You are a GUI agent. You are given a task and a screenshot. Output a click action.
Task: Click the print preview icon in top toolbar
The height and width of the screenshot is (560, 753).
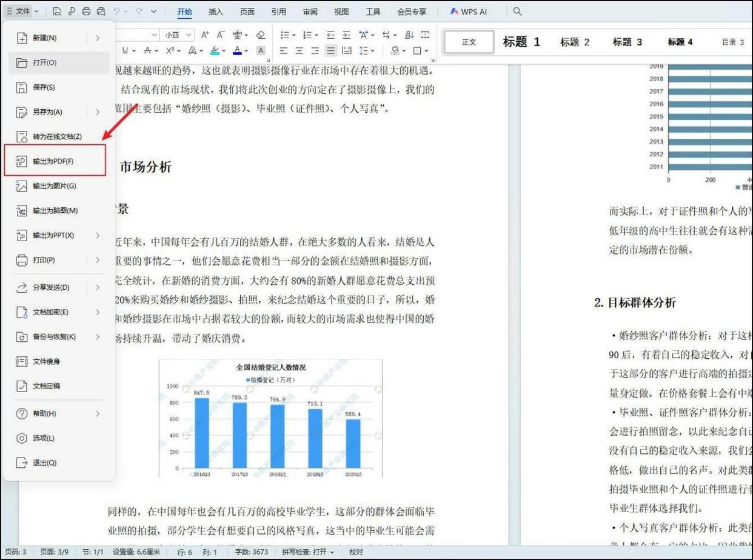click(x=101, y=12)
